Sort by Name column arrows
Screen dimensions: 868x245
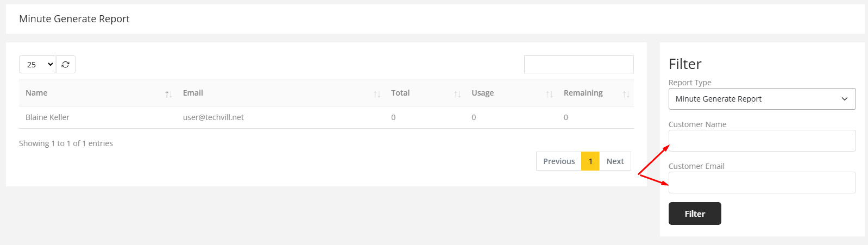(168, 95)
